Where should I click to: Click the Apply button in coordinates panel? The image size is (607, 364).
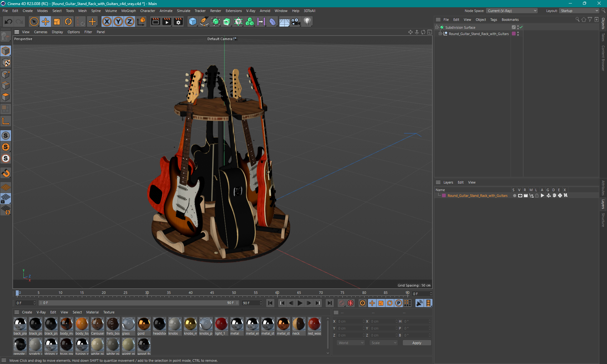point(416,343)
